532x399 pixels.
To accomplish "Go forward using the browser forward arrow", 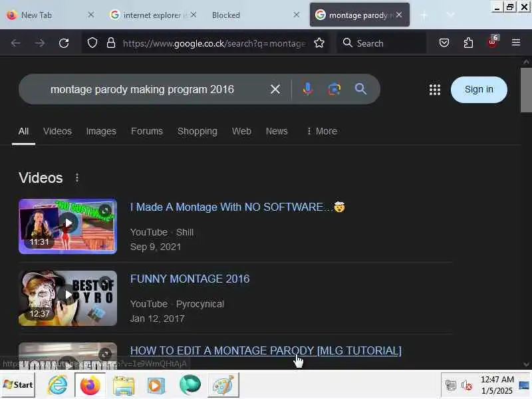I will (x=40, y=43).
